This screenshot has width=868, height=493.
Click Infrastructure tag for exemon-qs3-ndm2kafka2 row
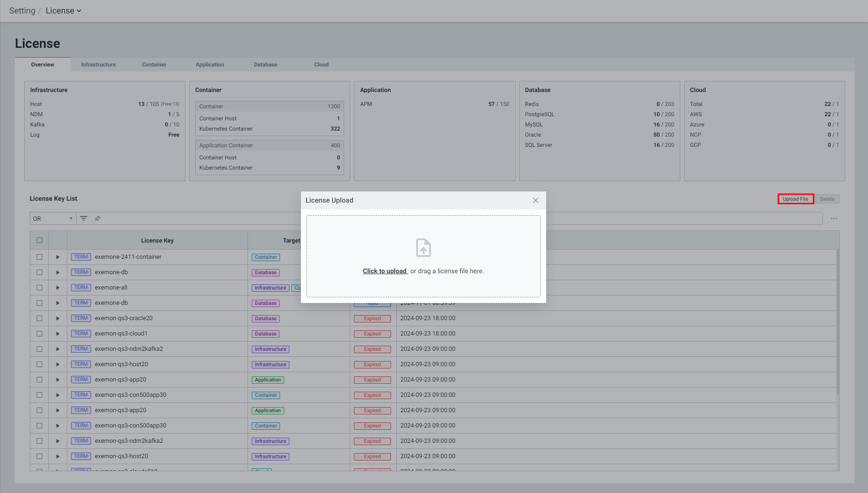pyautogui.click(x=270, y=349)
